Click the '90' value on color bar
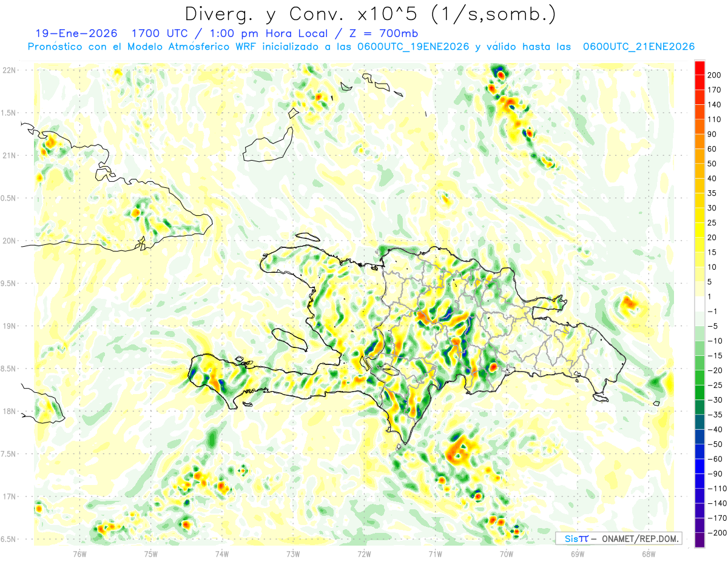The width and height of the screenshot is (728, 562). (712, 134)
